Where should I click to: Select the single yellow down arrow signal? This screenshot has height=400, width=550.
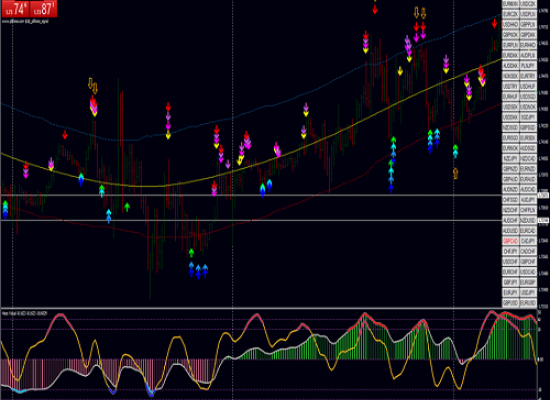[400, 71]
